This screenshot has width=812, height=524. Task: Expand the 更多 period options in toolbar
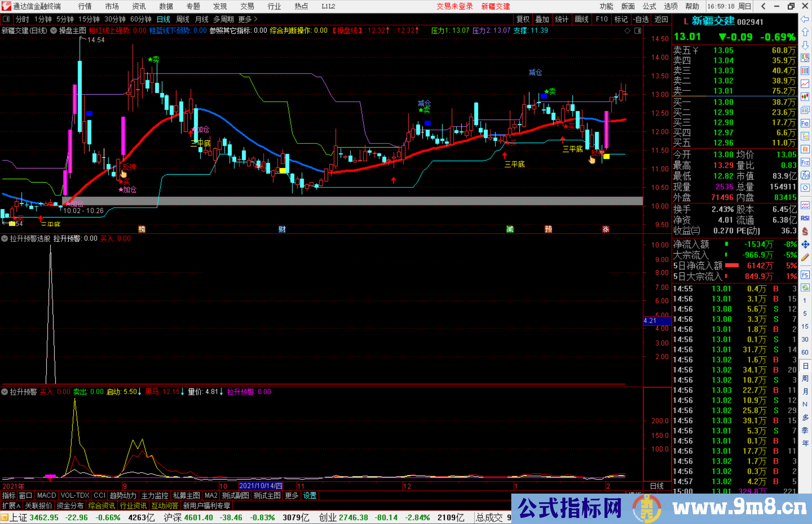(x=247, y=19)
